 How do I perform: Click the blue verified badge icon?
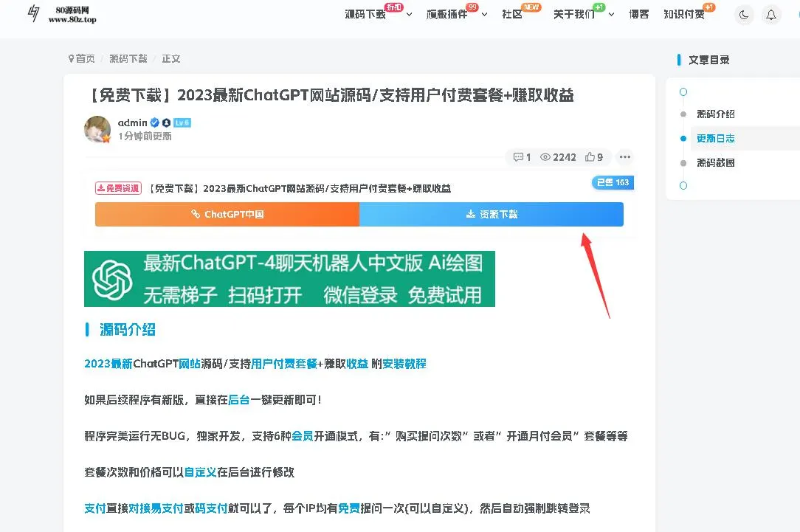[154, 122]
